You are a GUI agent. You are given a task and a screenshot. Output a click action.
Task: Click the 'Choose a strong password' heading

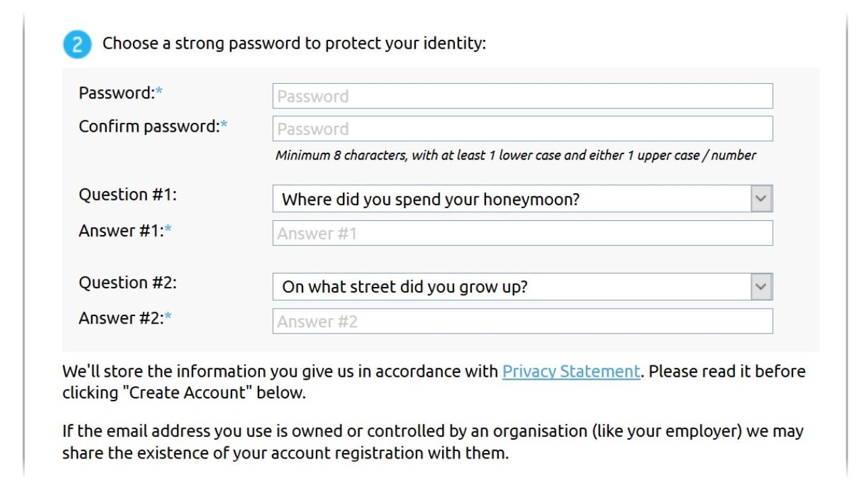(x=294, y=44)
